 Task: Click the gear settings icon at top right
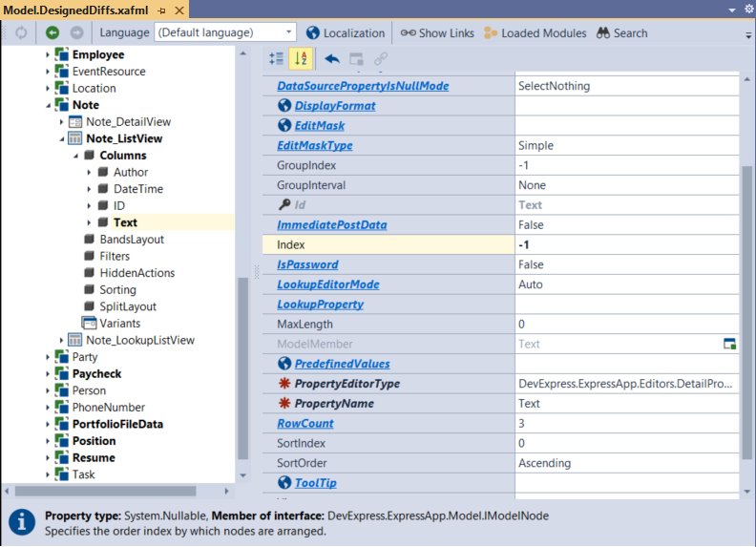(x=749, y=10)
